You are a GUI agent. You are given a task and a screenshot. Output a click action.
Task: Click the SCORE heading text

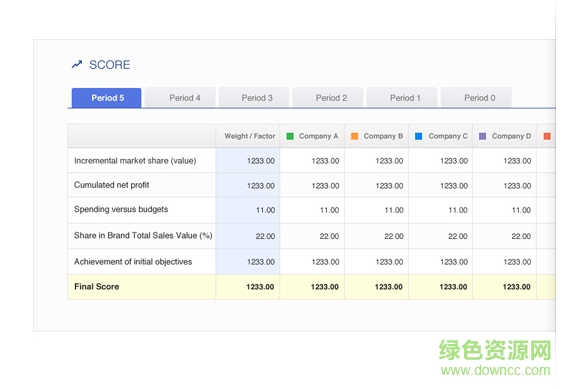110,65
